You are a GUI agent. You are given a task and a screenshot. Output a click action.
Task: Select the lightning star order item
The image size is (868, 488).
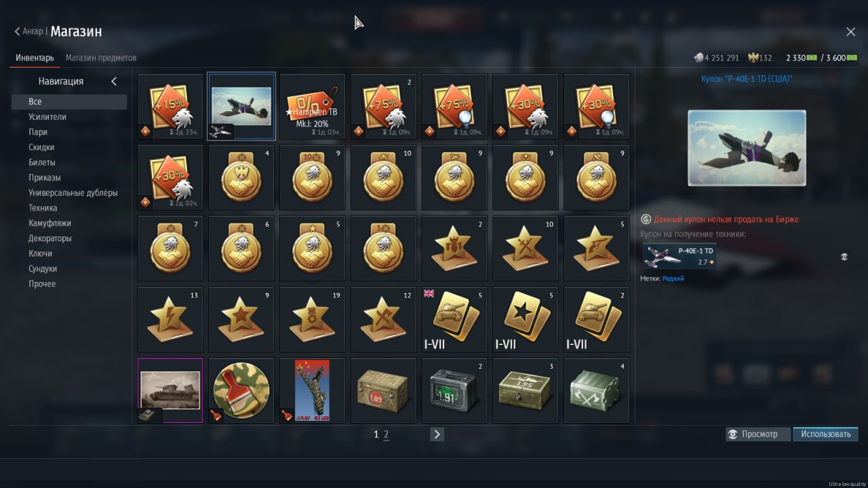pos(170,319)
